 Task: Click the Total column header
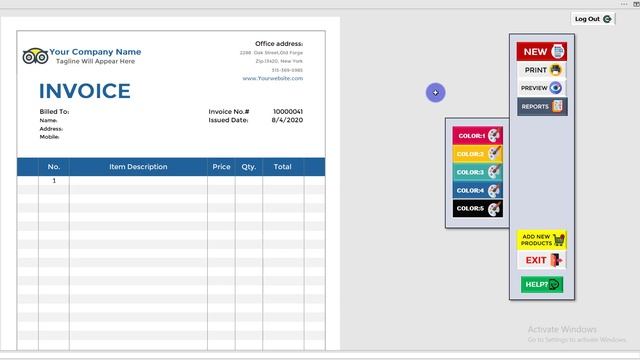click(x=282, y=167)
